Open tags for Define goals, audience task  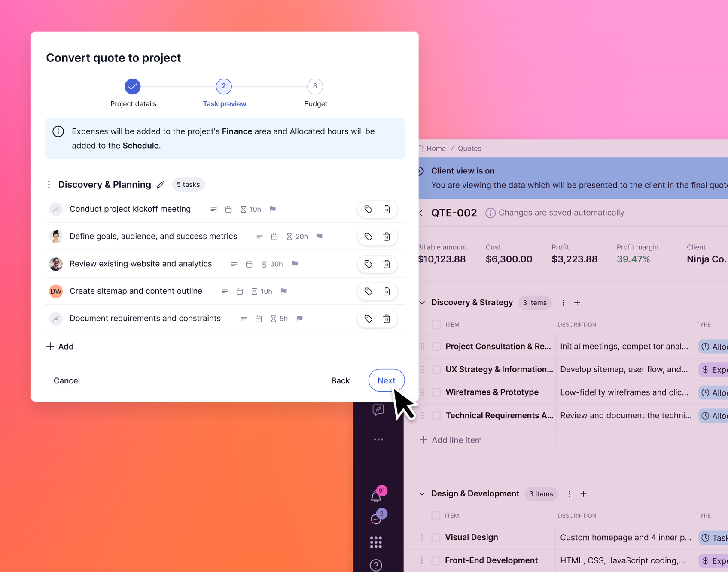[368, 237]
